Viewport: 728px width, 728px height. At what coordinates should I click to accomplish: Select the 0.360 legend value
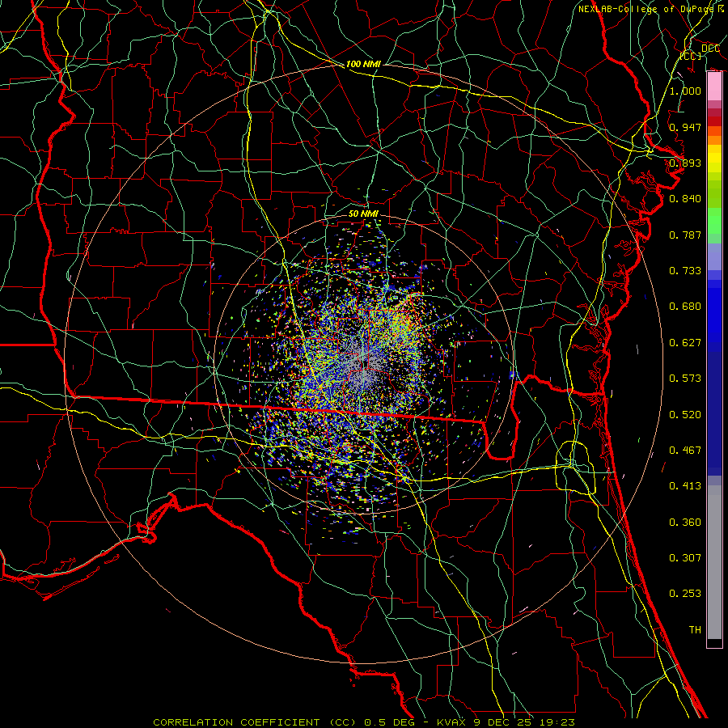pyautogui.click(x=685, y=523)
